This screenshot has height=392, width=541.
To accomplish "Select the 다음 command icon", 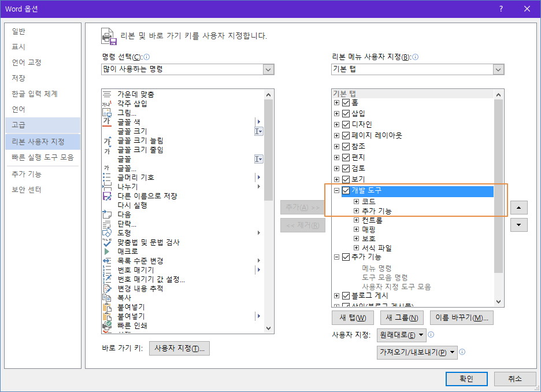I will click(107, 215).
